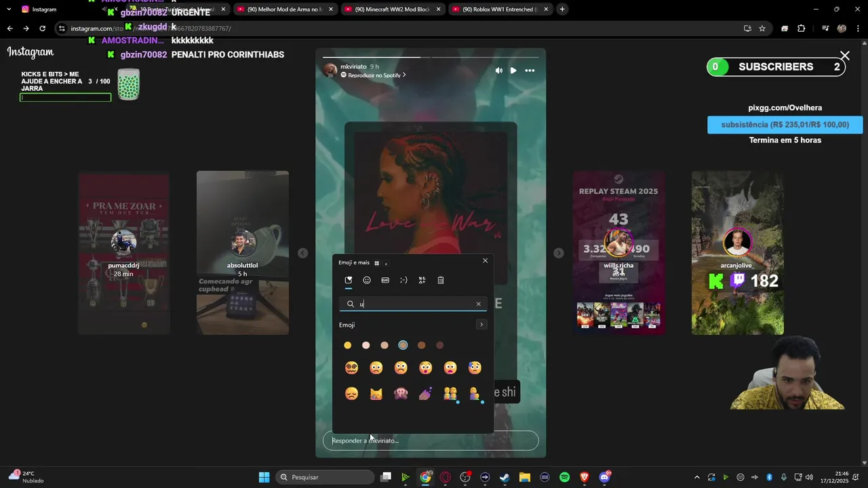Open Discord from the taskbar
Screen dimensions: 868x488
(604, 477)
